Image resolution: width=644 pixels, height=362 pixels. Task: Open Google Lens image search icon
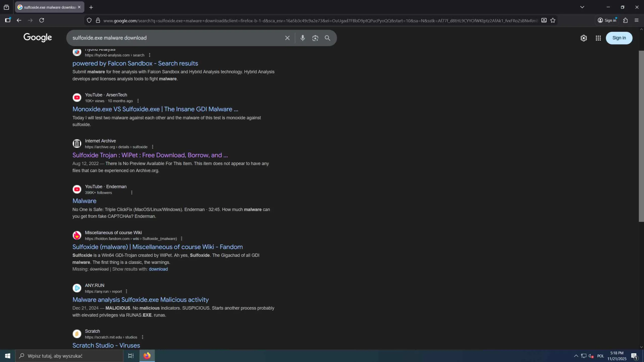(315, 38)
